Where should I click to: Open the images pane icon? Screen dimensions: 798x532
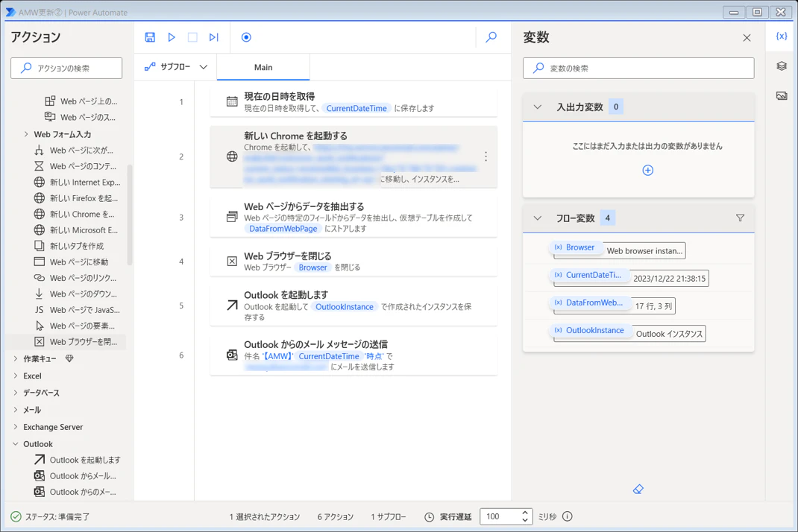(x=782, y=95)
